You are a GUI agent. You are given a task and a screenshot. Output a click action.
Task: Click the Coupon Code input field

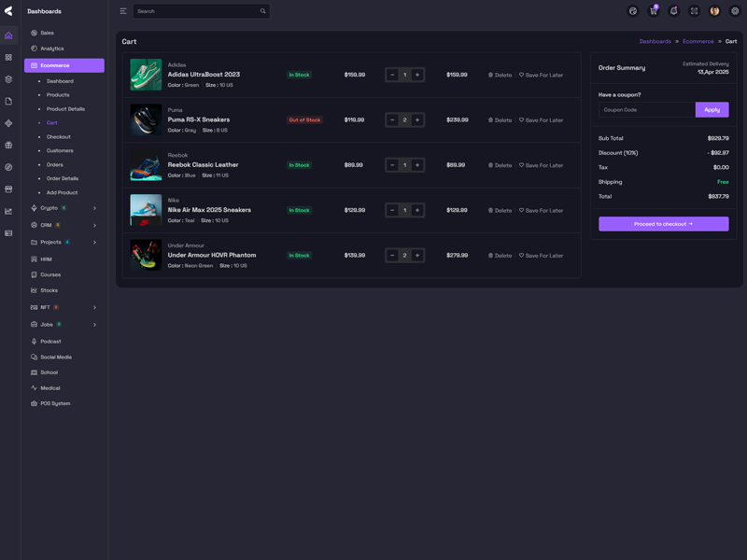coord(646,109)
